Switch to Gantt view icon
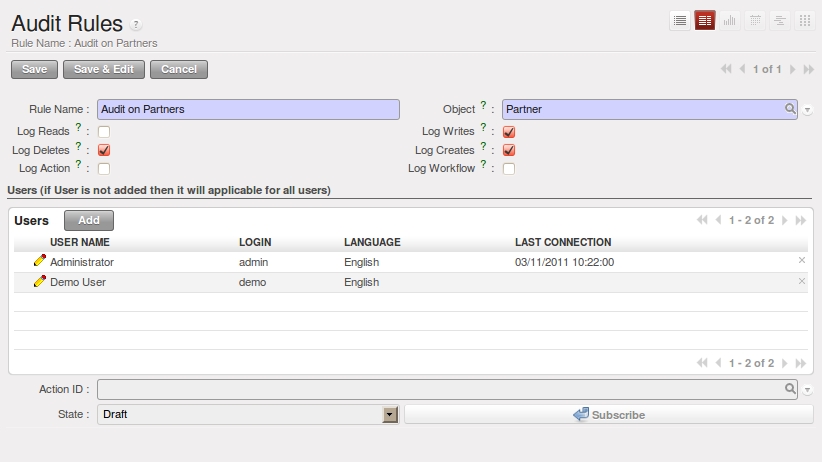Screen dimensions: 822x462 [x=780, y=21]
